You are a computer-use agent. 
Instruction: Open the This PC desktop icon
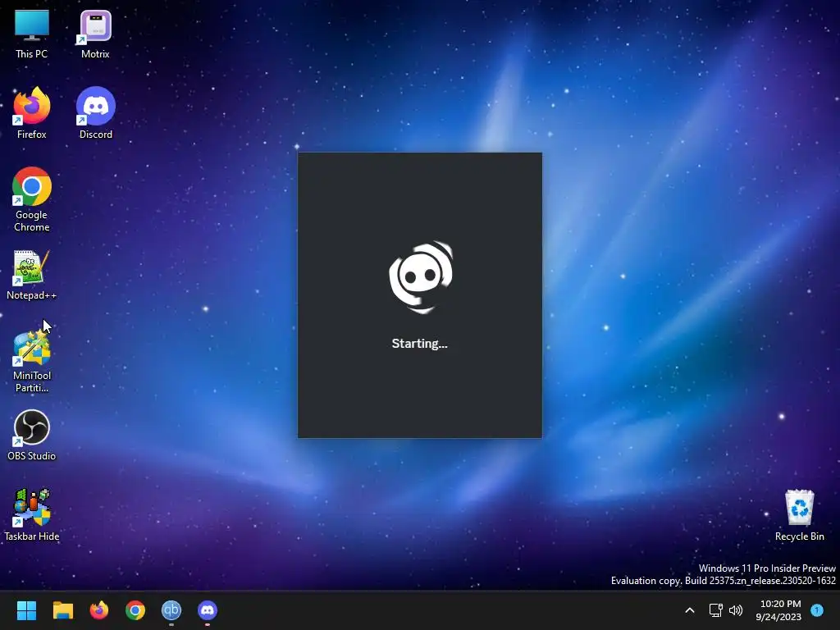32,34
